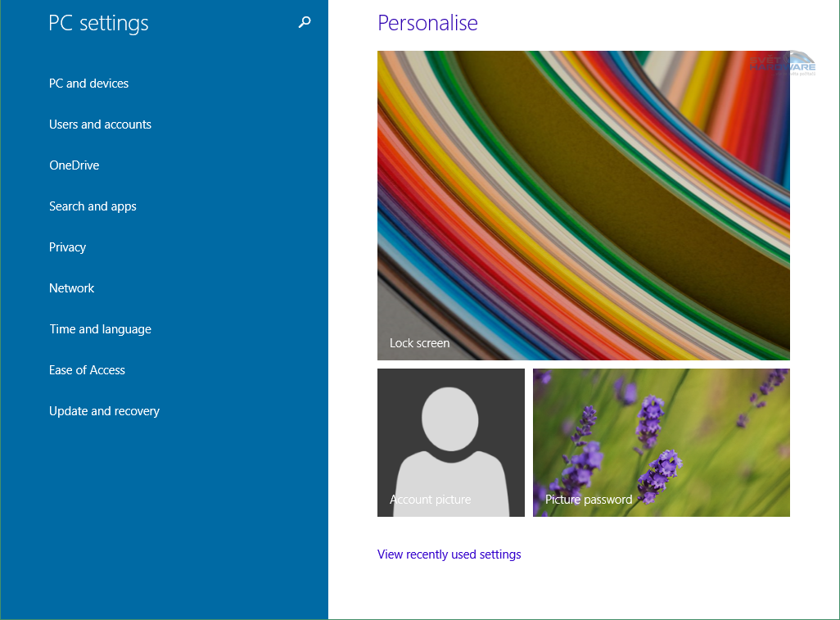Choose Ease of Access

[x=87, y=370]
